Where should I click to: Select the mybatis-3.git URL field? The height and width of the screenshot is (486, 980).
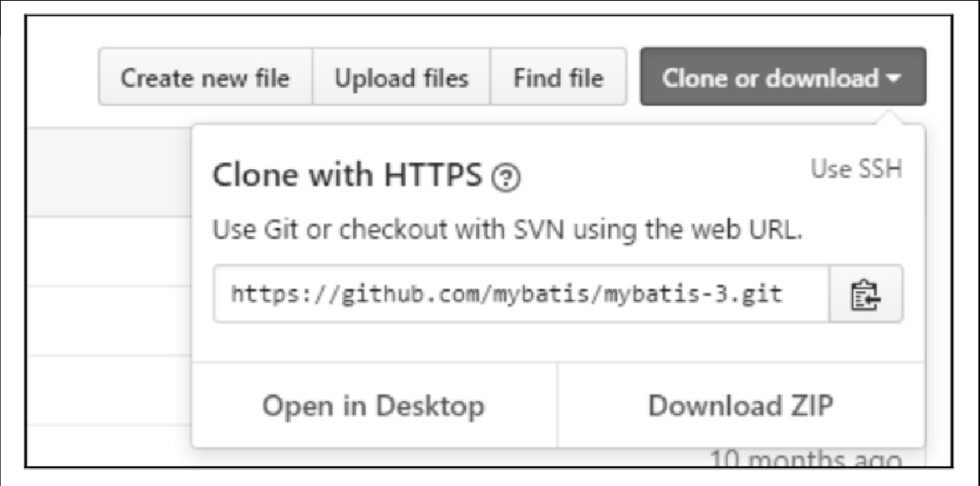(x=522, y=293)
